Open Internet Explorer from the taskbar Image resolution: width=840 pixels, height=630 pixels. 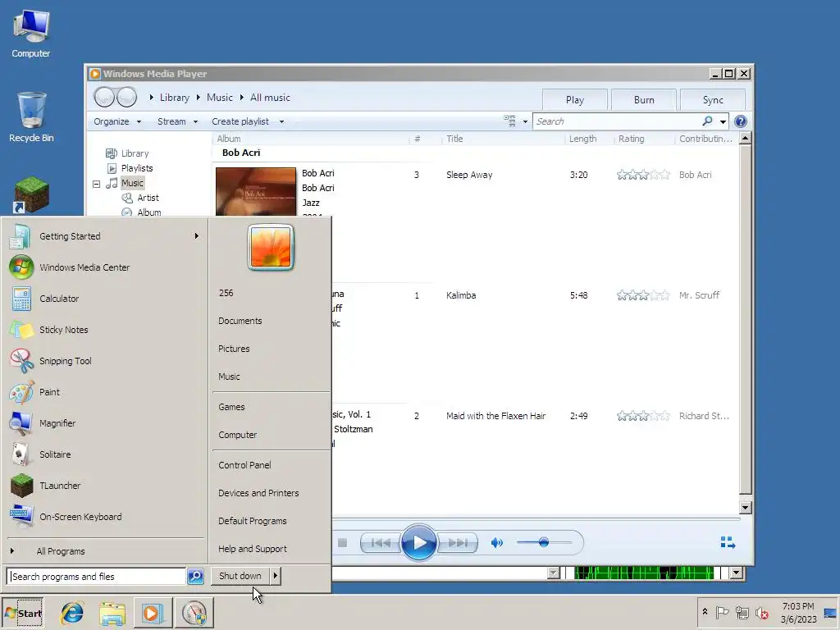[x=72, y=613]
